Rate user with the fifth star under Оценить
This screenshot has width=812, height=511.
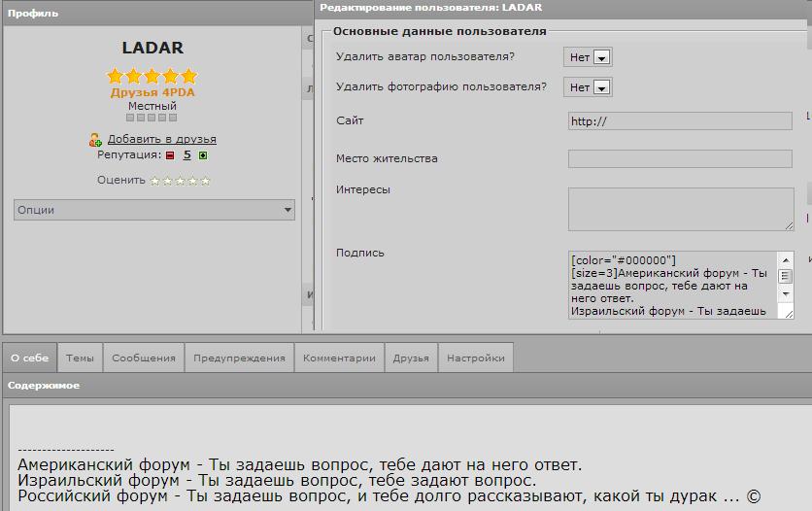tap(205, 181)
